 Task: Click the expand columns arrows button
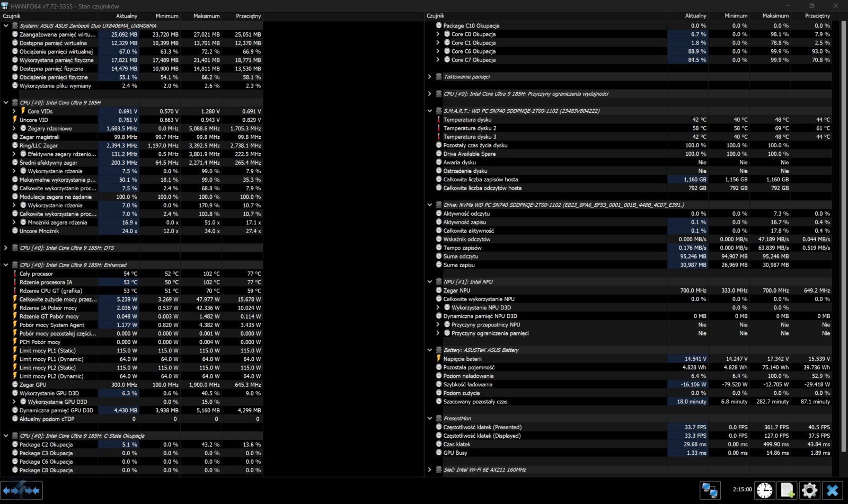point(11,491)
